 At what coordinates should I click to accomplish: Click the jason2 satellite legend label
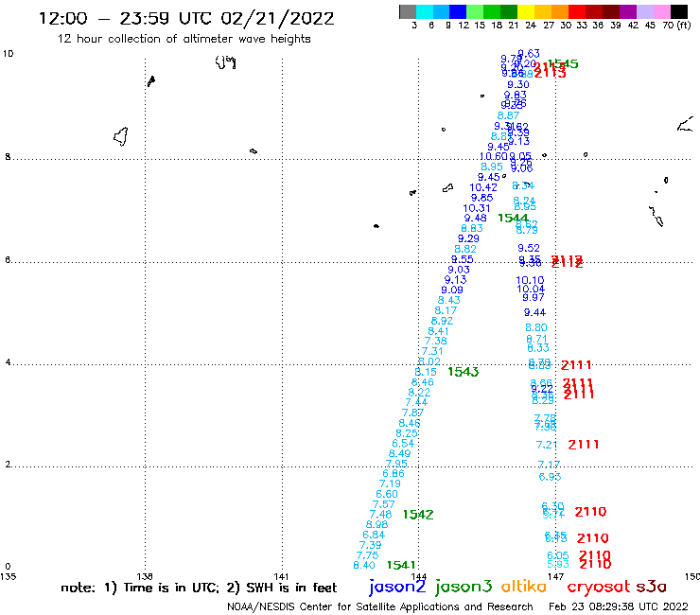click(397, 587)
